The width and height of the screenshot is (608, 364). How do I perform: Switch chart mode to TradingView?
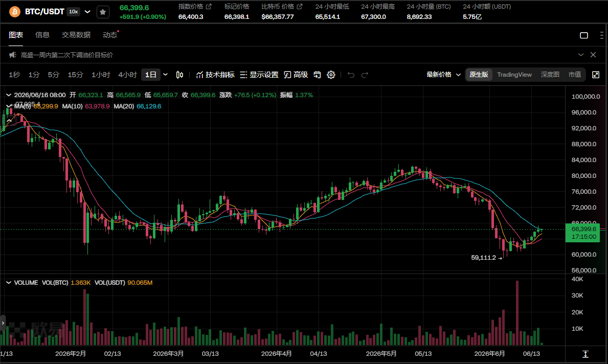coord(514,75)
